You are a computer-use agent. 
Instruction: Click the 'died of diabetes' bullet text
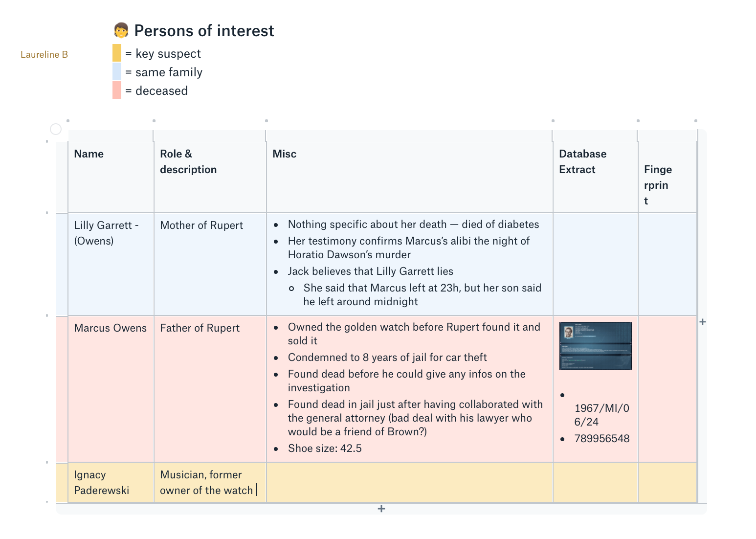[413, 225]
